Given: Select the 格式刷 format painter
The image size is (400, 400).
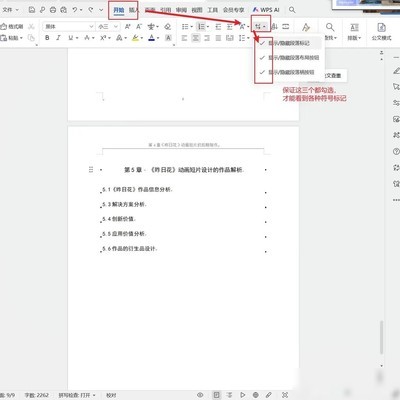Looking at the screenshot, I should pos(12,26).
